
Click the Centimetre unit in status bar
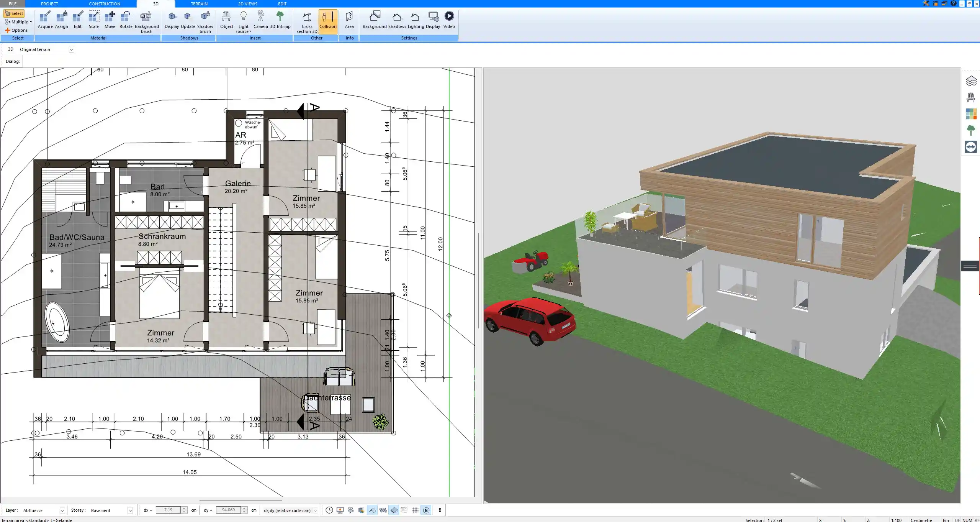[921, 520]
